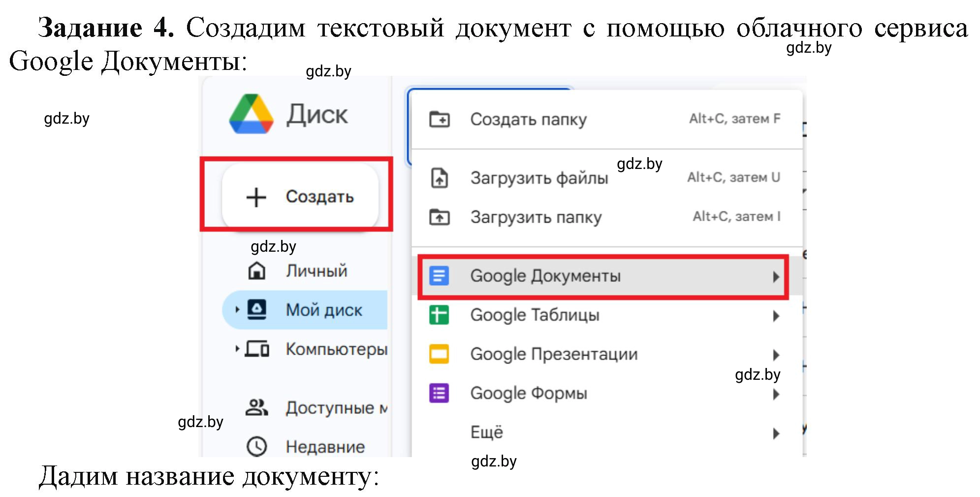
Task: Click the Google Drive logo icon
Action: (251, 114)
